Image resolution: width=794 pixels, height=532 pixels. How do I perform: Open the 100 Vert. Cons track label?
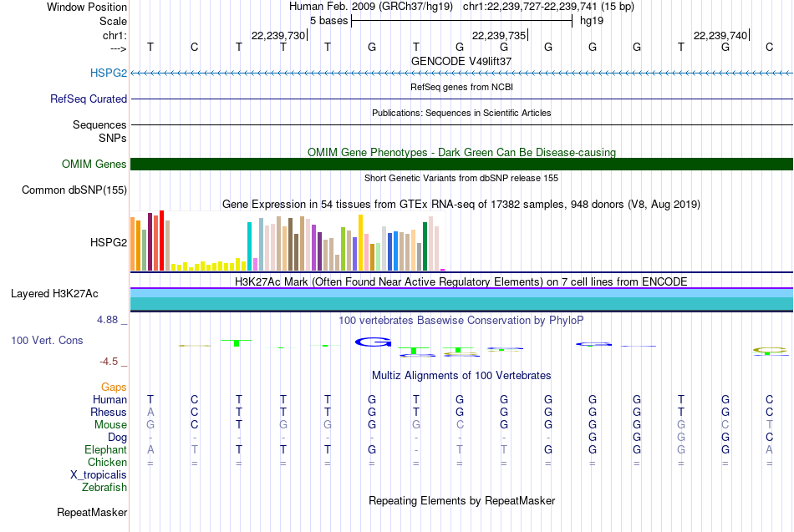tap(47, 341)
